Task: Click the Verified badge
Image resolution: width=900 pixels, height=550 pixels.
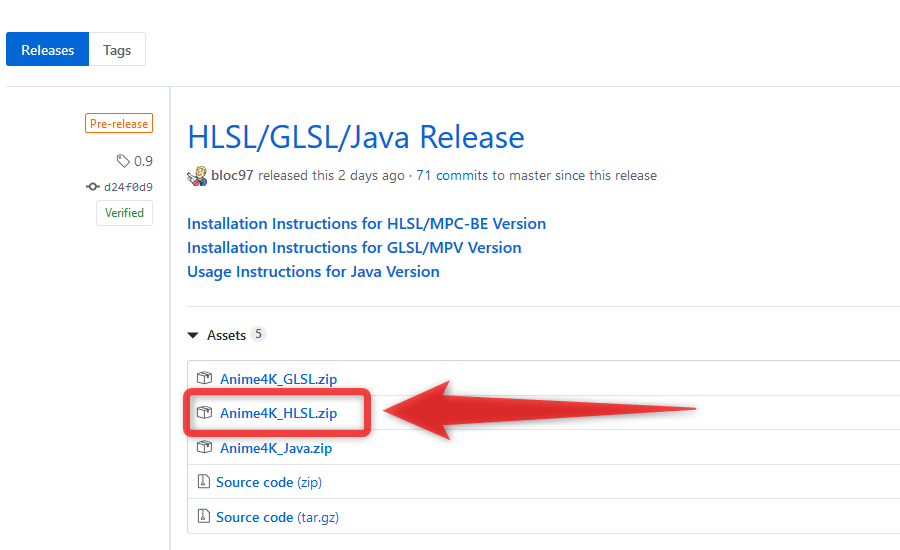Action: tap(125, 213)
